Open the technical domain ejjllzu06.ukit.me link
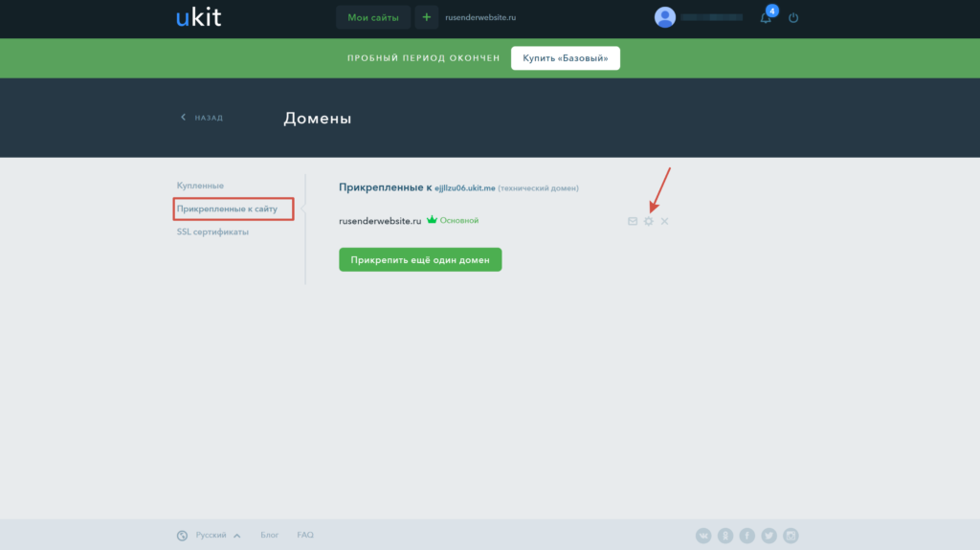980x550 pixels. (465, 188)
